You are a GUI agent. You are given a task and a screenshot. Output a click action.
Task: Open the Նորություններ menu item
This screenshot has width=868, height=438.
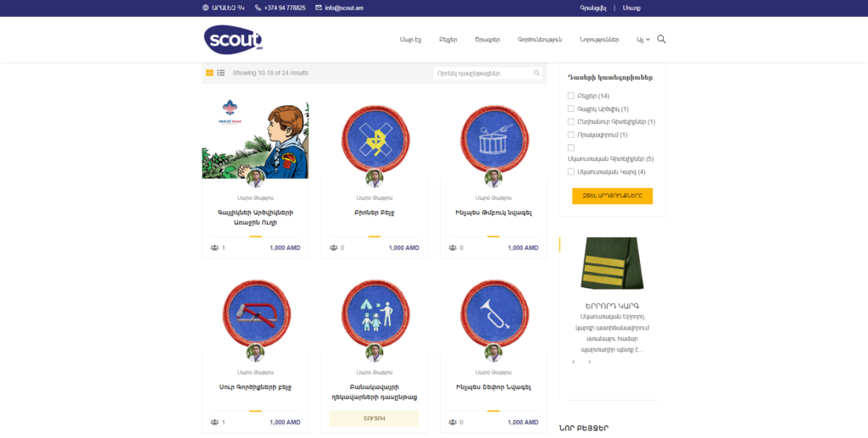coord(599,39)
